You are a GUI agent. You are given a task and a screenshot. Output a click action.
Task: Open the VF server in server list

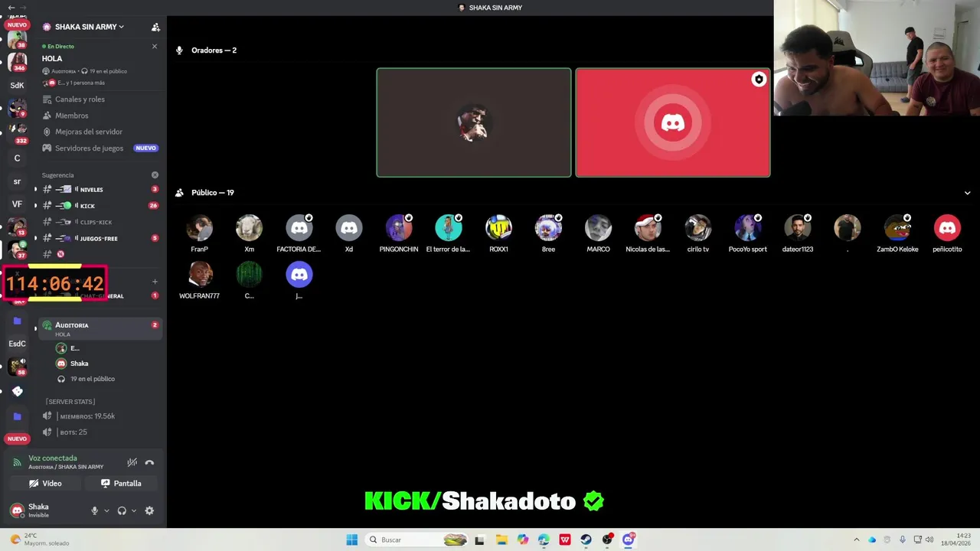17,204
